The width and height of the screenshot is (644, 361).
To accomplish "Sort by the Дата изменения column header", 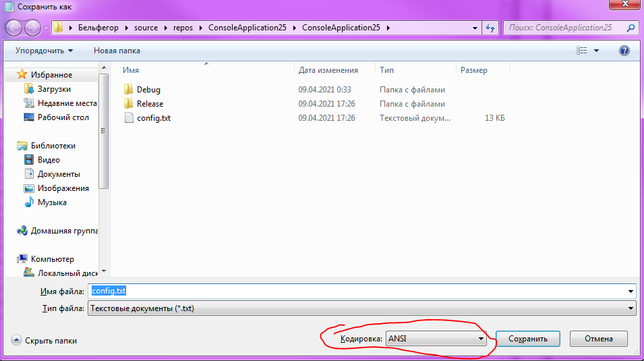I will click(328, 70).
